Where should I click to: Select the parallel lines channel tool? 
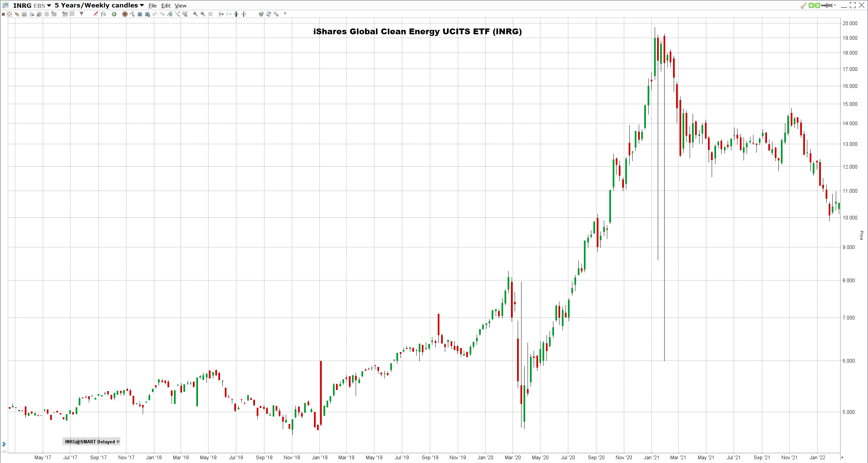click(184, 14)
